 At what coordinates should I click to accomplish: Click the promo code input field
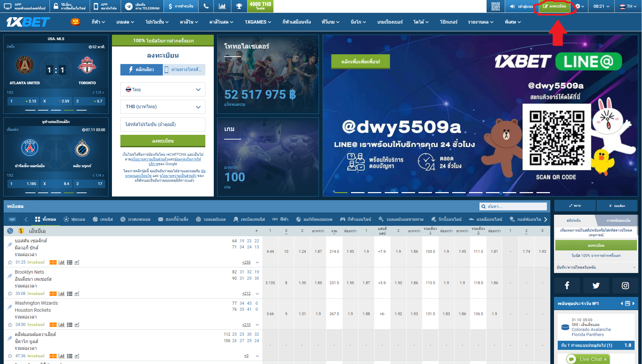pyautogui.click(x=163, y=124)
